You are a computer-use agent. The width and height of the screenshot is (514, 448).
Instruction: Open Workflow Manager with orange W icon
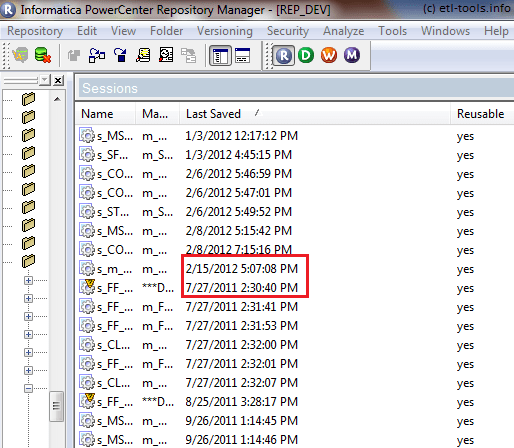pyautogui.click(x=329, y=55)
